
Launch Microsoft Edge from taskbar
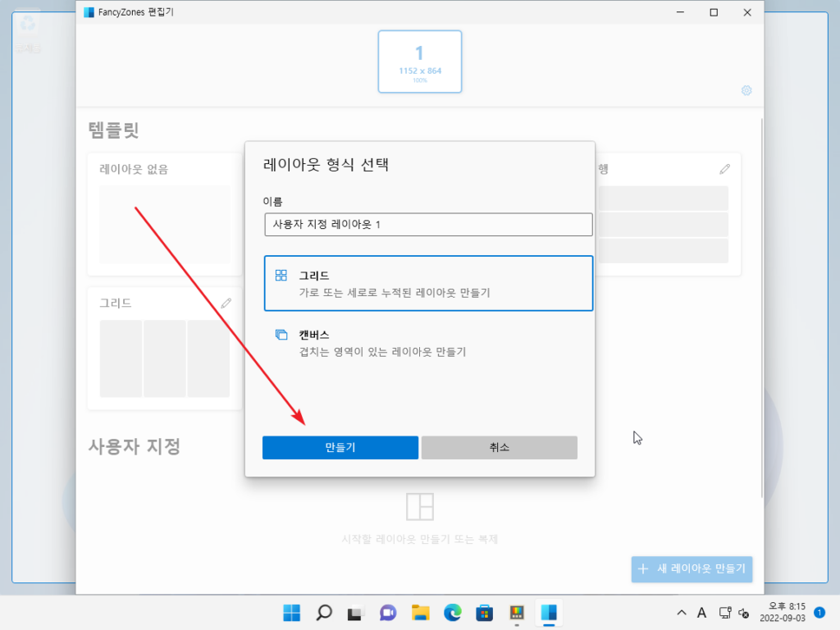452,613
